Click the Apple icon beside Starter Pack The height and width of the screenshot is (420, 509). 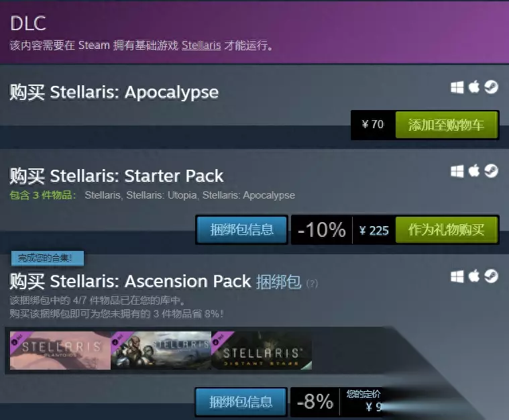tap(474, 171)
